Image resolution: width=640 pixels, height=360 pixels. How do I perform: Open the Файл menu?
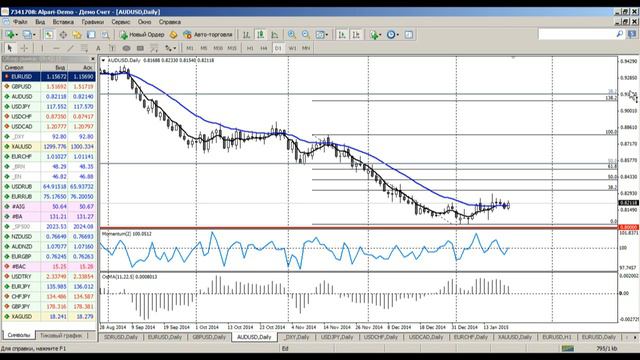click(20, 22)
